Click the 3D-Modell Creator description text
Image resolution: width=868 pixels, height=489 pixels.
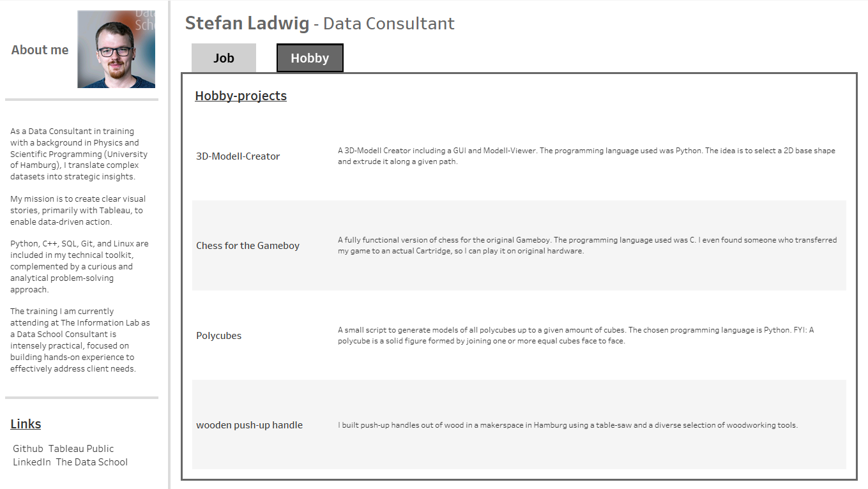click(x=586, y=156)
